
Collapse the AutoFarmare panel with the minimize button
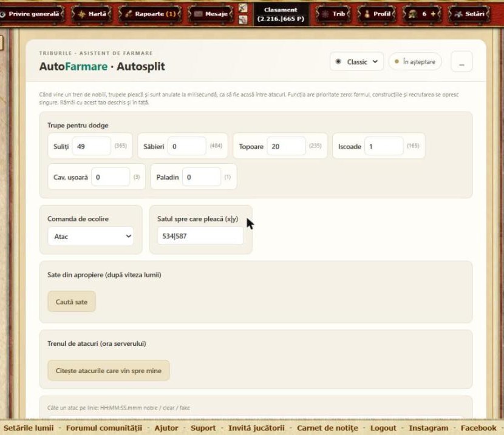[x=461, y=62]
